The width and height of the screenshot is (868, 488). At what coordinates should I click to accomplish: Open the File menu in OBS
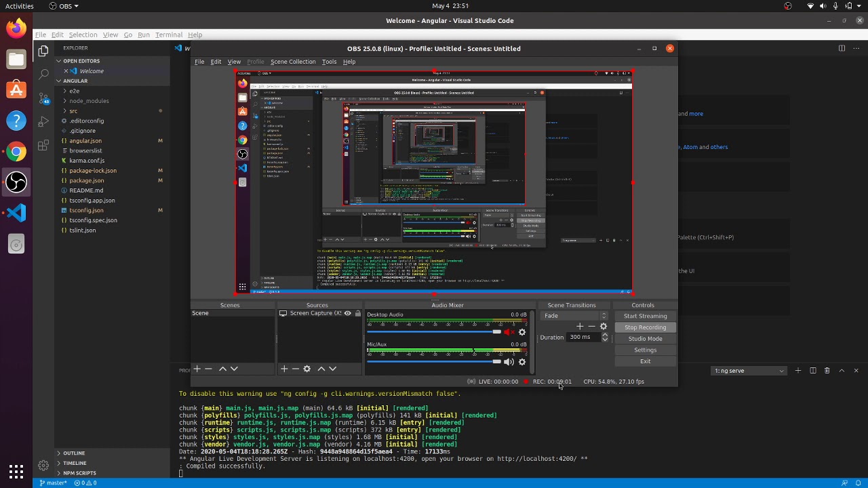(199, 62)
